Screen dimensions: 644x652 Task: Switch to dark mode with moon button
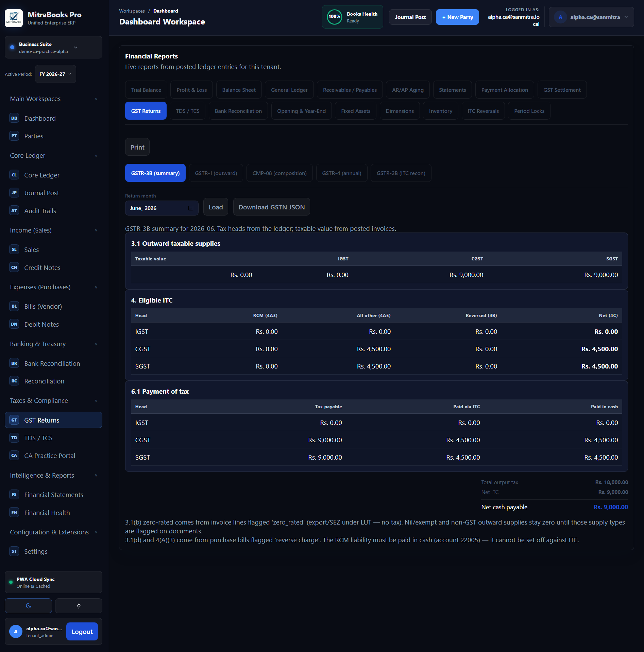click(28, 606)
